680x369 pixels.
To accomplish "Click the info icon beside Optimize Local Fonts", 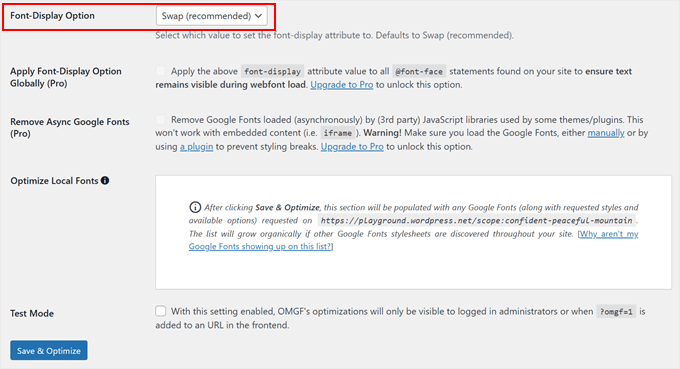I will (x=105, y=180).
